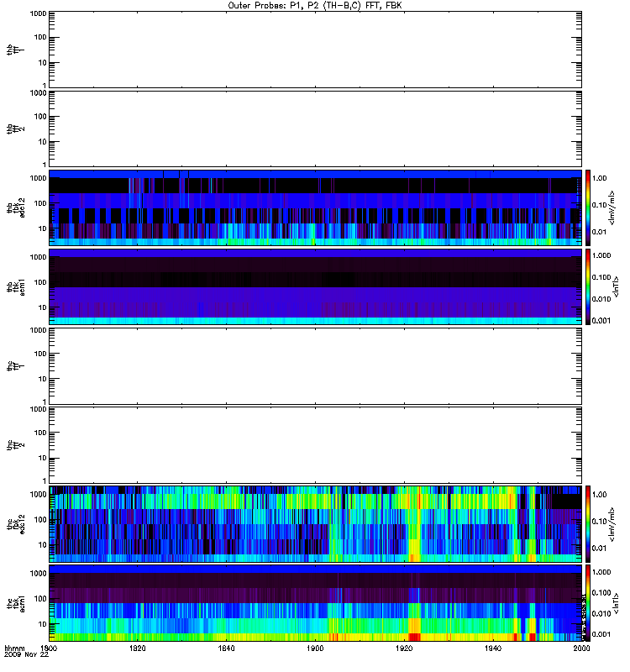Click the 0.001 tick on thb scm1 color bar
This screenshot has width=630, height=672.
click(x=601, y=320)
